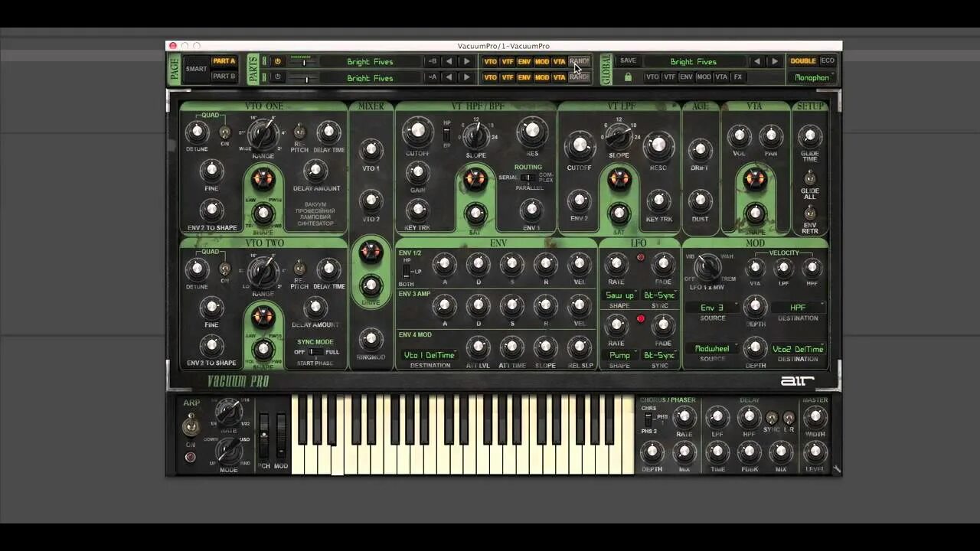This screenshot has height=551, width=980.
Task: Click the Global MOD tab
Action: [704, 77]
